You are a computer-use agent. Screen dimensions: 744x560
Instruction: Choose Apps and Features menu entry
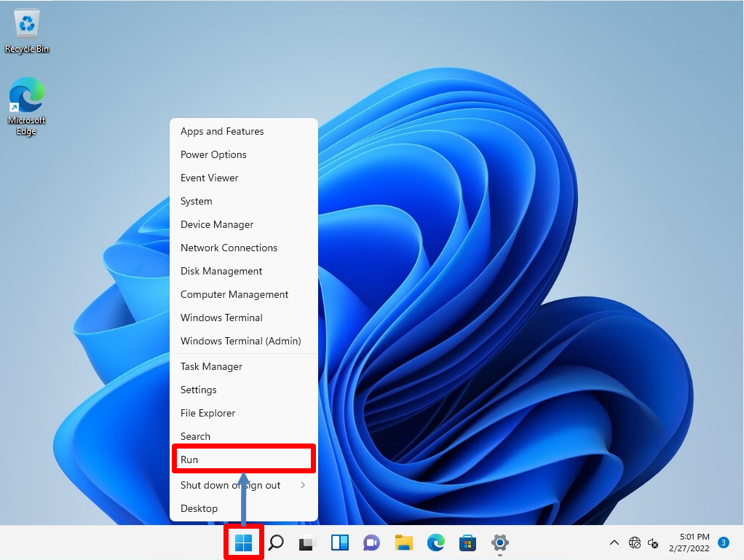[x=243, y=132]
